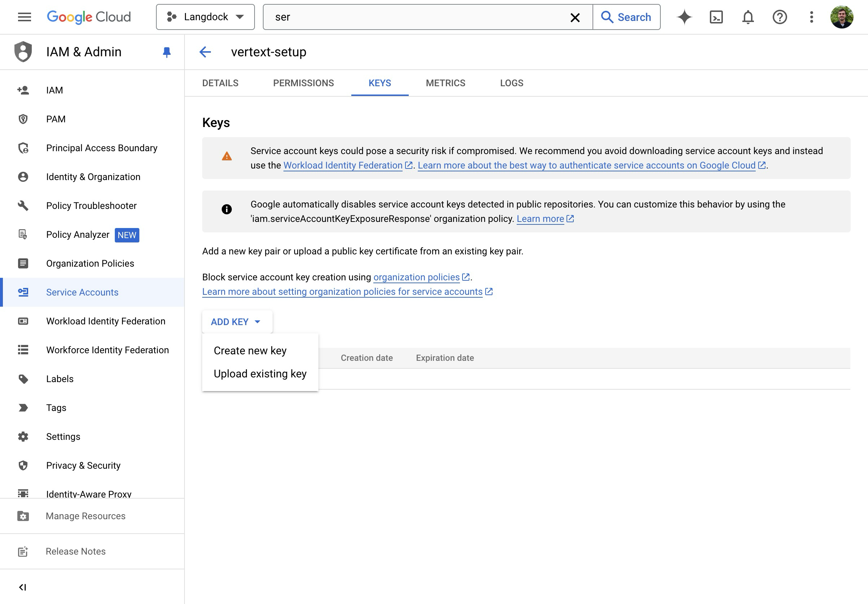Image resolution: width=868 pixels, height=604 pixels.
Task: Click the Search button
Action: 626,17
